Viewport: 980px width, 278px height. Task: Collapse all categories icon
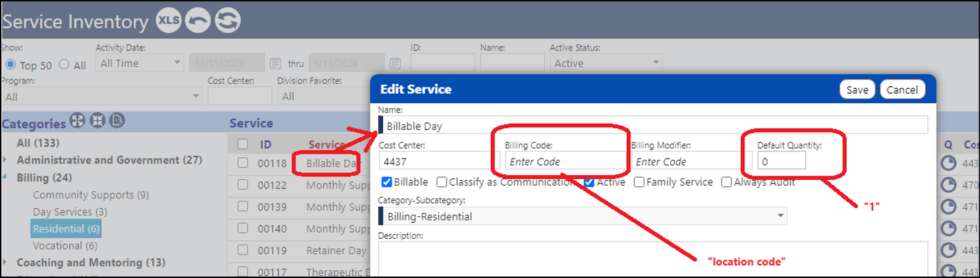point(98,122)
